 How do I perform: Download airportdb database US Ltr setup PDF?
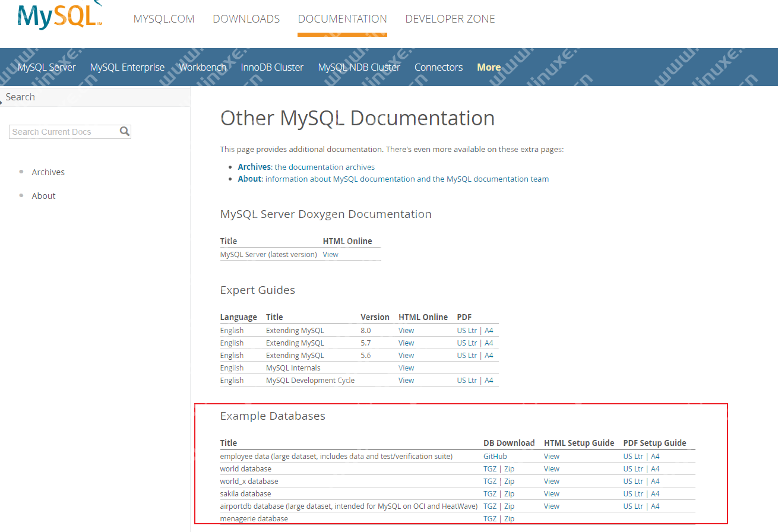(633, 506)
